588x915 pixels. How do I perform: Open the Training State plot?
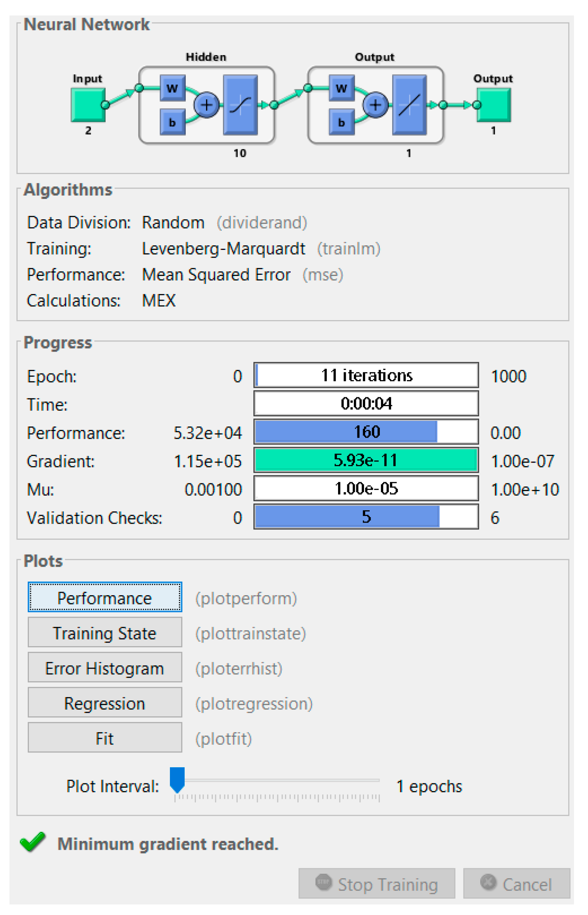coord(105,633)
